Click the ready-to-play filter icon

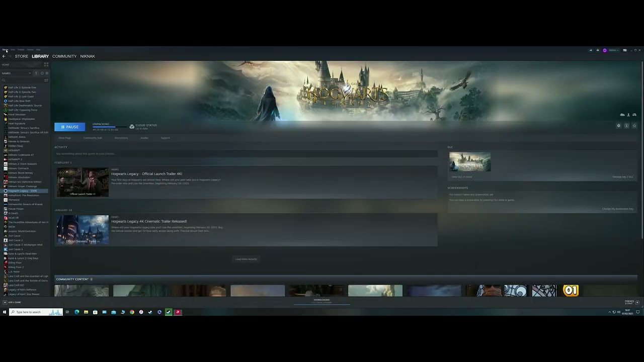tap(47, 73)
